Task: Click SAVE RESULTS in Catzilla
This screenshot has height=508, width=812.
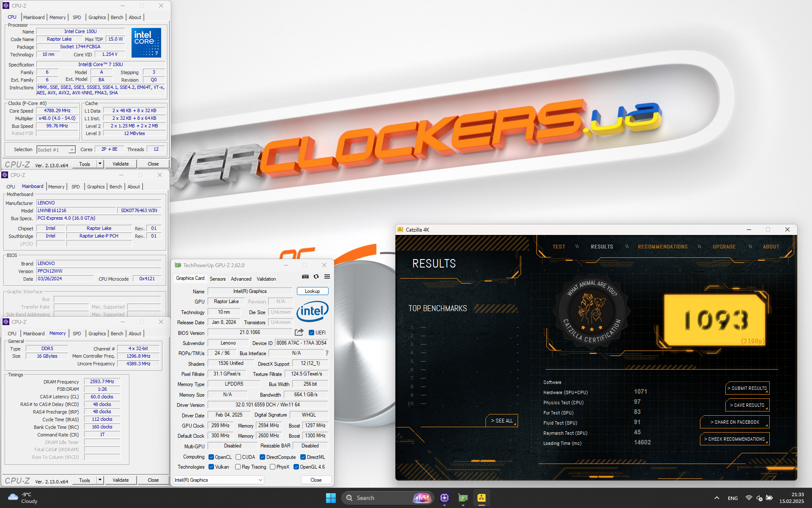Action: point(747,405)
